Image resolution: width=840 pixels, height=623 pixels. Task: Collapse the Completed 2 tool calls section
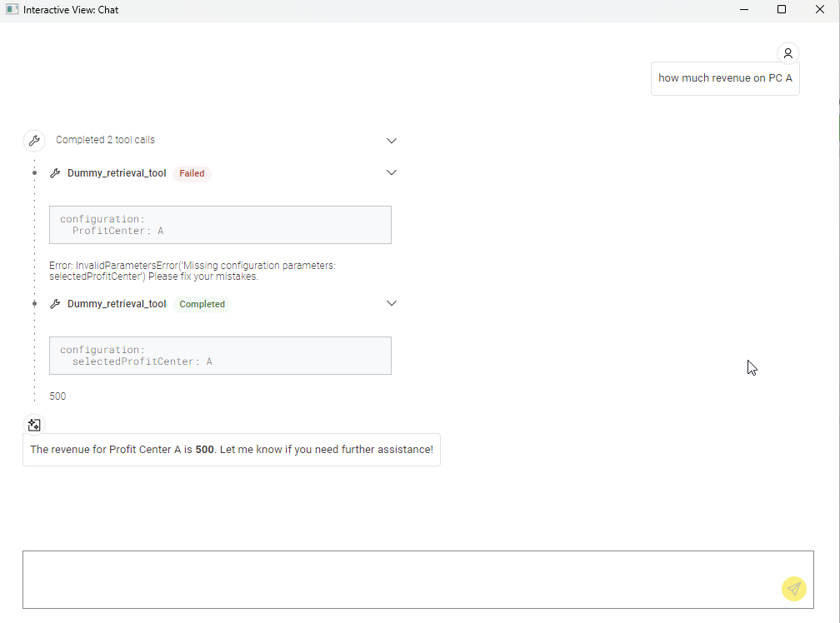392,140
